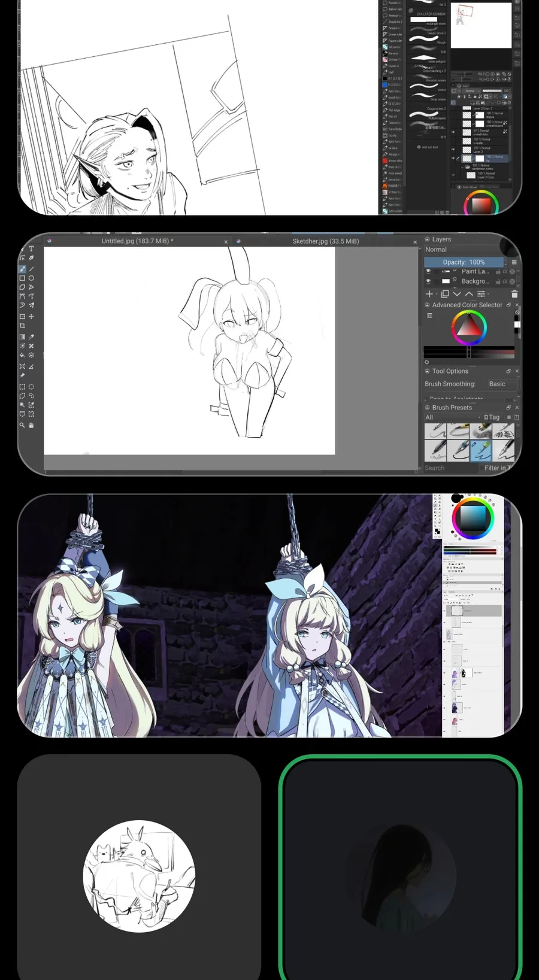Move layer up in Krita Layers panel
The width and height of the screenshot is (539, 980).
point(469,294)
